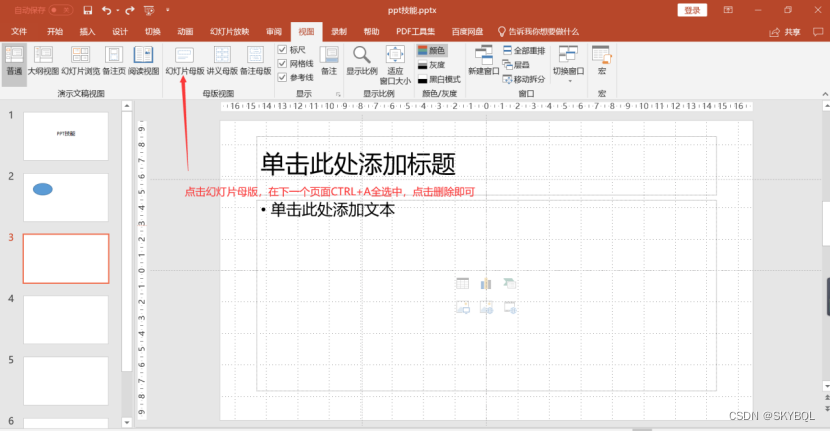Select slide 4 thumbnail
The height and width of the screenshot is (431, 830).
point(66,320)
